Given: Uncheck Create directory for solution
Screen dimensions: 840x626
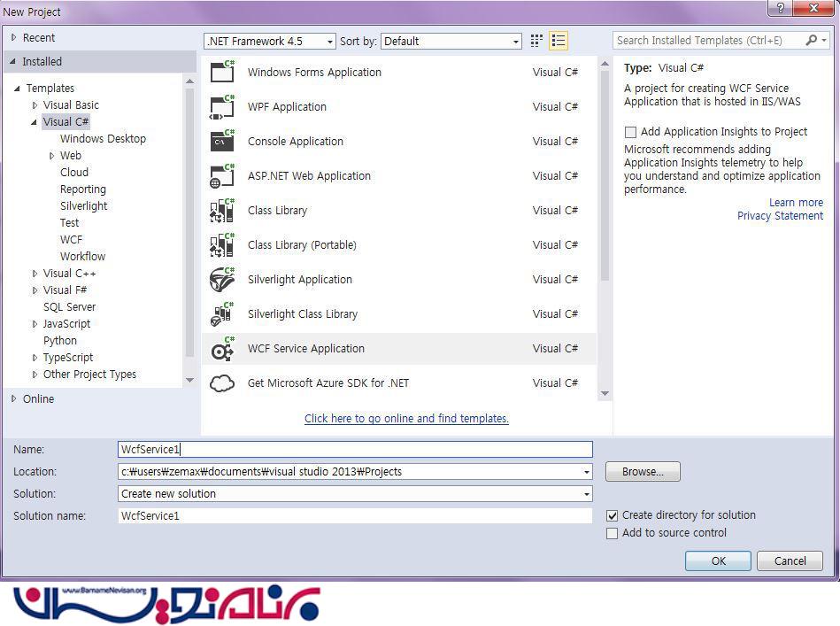Looking at the screenshot, I should (x=612, y=515).
